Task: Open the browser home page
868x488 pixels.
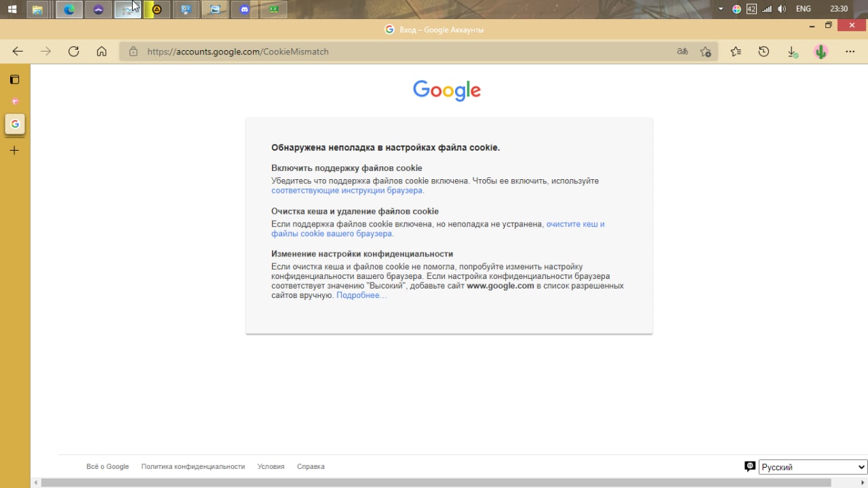Action: (x=102, y=52)
